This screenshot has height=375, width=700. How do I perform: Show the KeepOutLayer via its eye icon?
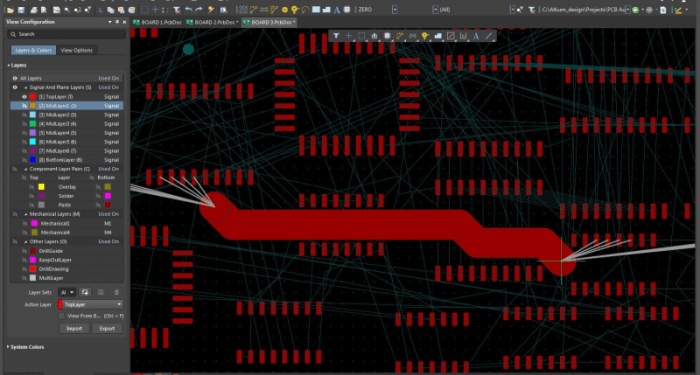pos(25,260)
